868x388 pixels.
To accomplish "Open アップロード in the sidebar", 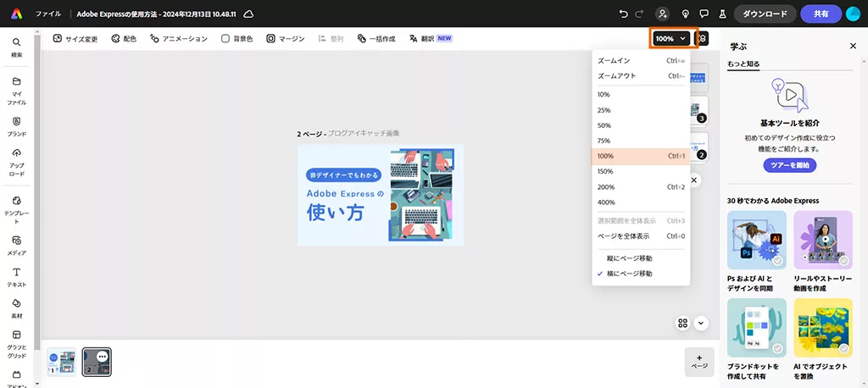I will [x=17, y=162].
